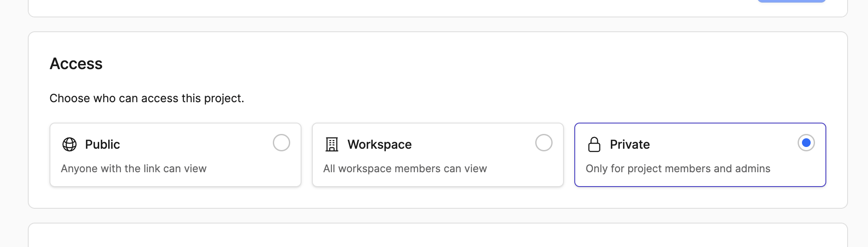Click 'All workspace members can view' description
868x247 pixels.
click(x=405, y=169)
